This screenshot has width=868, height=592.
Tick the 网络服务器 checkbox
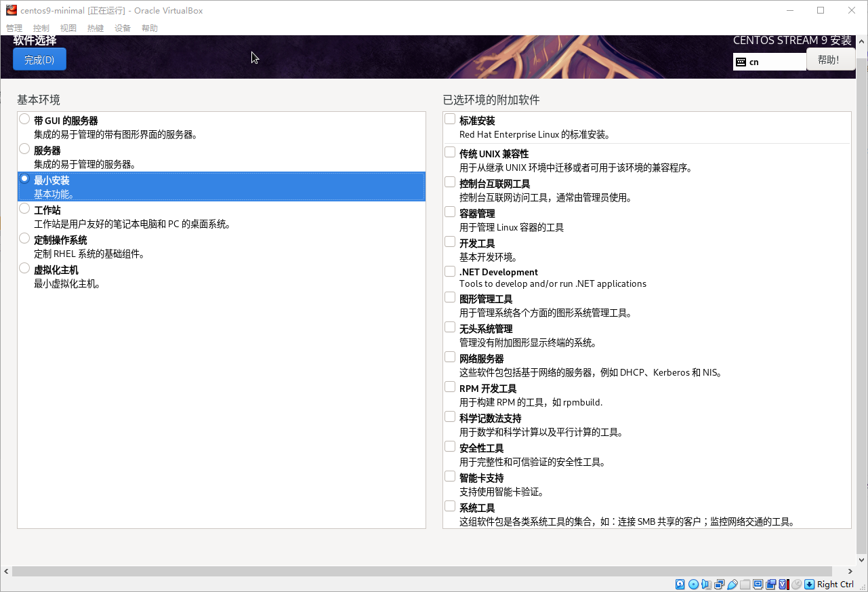[x=450, y=357]
